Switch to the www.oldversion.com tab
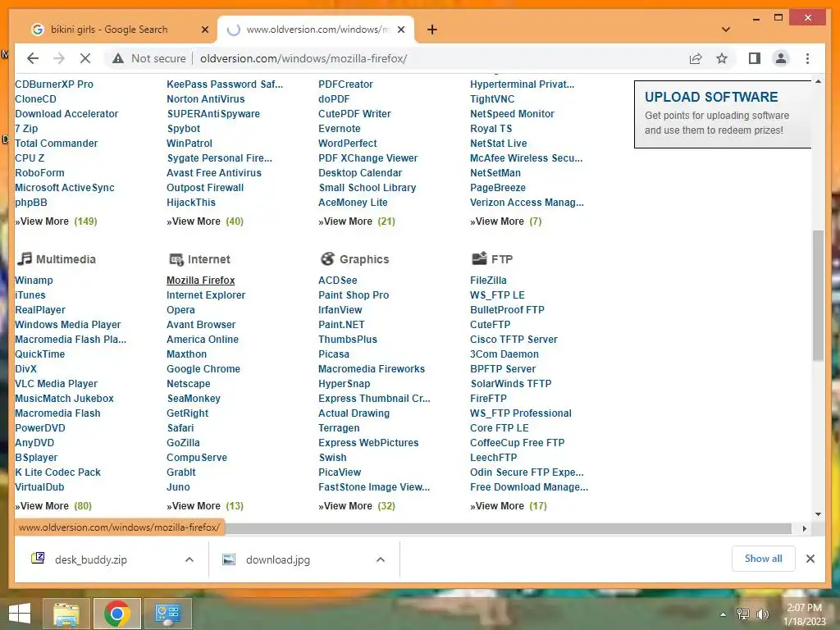 pyautogui.click(x=316, y=30)
